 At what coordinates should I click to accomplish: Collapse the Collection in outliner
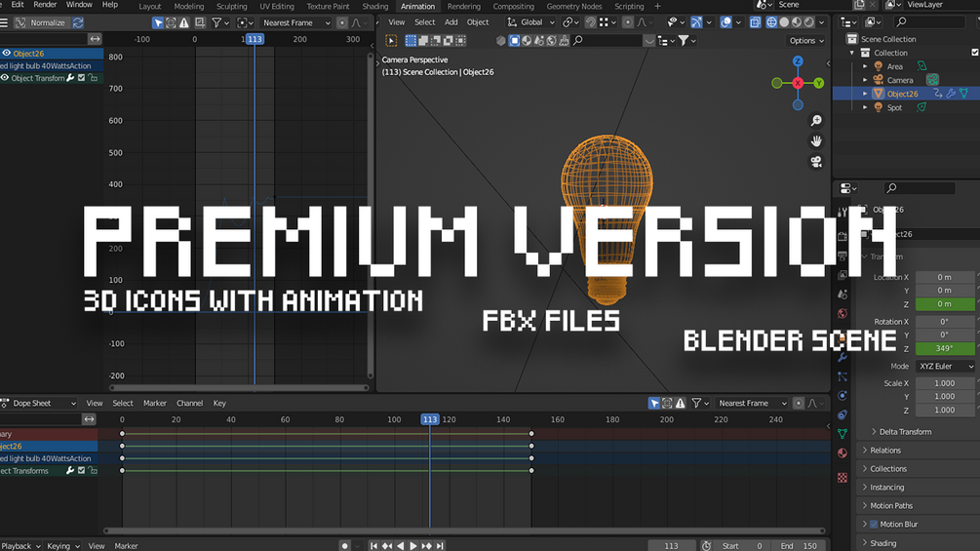pyautogui.click(x=852, y=53)
